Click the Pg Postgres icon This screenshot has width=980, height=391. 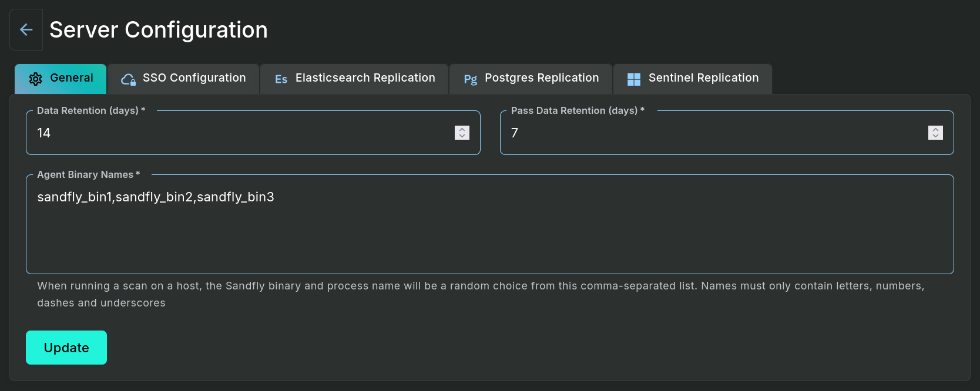point(470,79)
